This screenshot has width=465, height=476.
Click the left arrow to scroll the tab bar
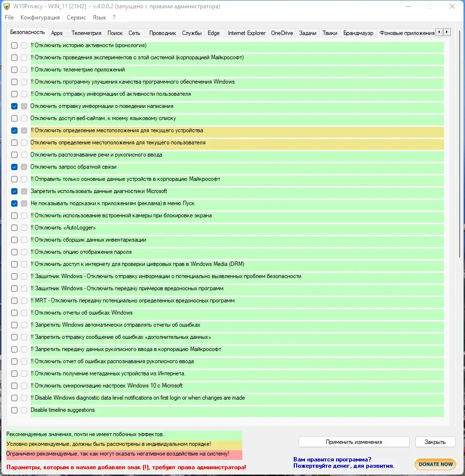coord(439,31)
